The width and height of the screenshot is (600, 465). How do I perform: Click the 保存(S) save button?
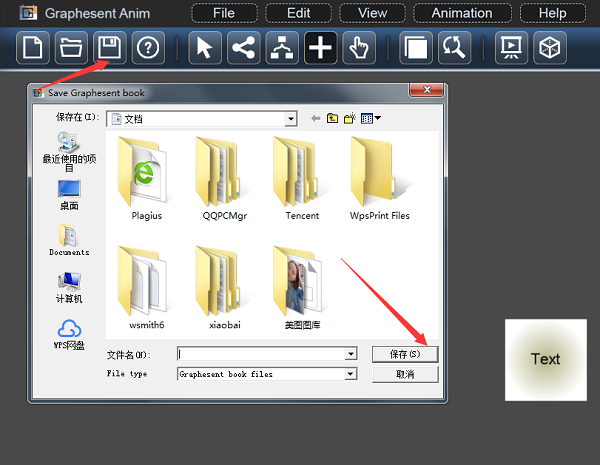pyautogui.click(x=405, y=354)
